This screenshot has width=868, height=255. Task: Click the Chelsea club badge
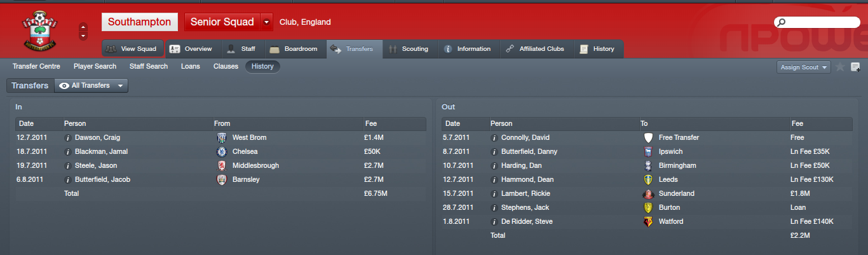[221, 151]
